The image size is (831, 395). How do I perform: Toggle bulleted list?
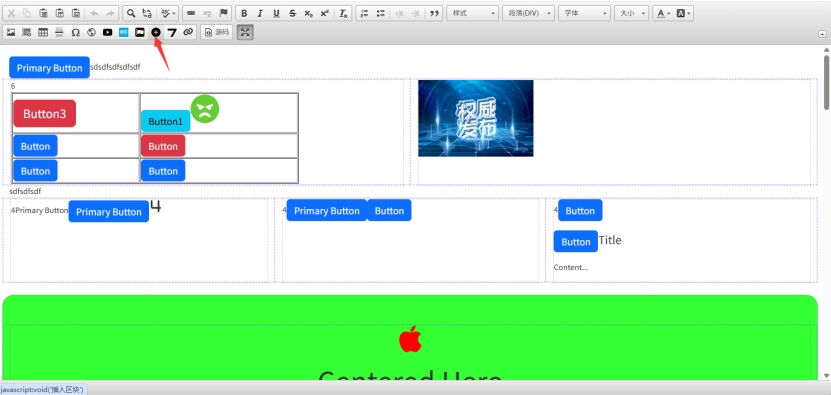(381, 13)
